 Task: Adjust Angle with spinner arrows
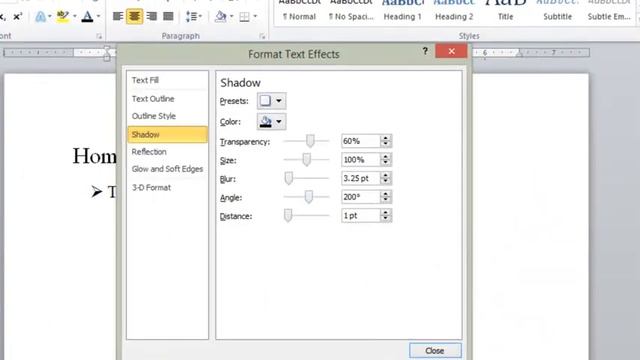pos(386,197)
